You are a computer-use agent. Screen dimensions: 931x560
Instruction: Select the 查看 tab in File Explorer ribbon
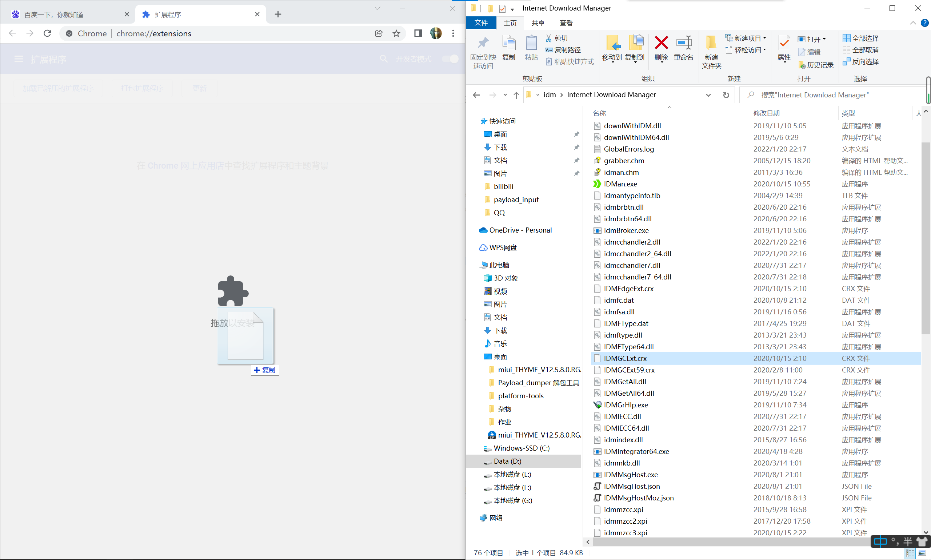click(x=566, y=23)
